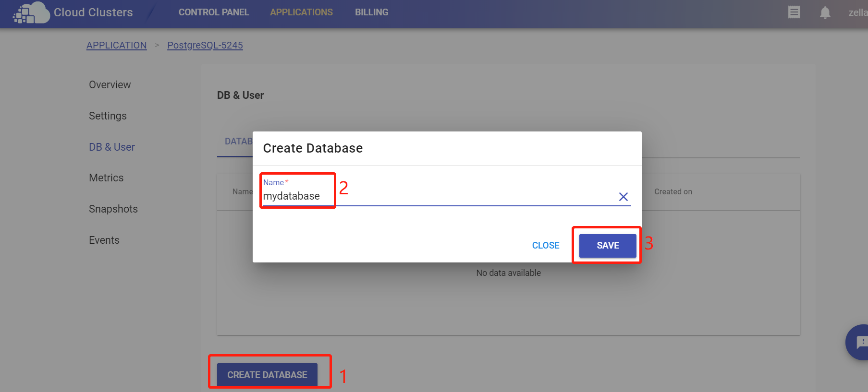
Task: Open the chat support bubble
Action: pos(857,342)
